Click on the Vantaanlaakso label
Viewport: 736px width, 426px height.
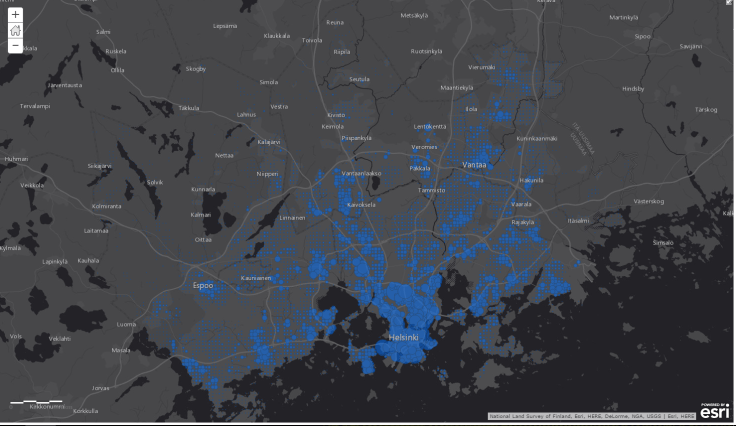[362, 173]
